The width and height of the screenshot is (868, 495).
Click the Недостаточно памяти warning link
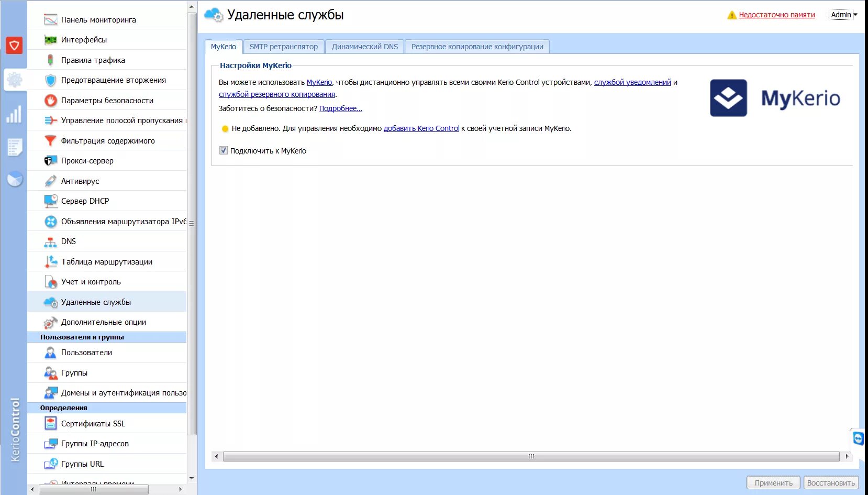[x=777, y=15]
